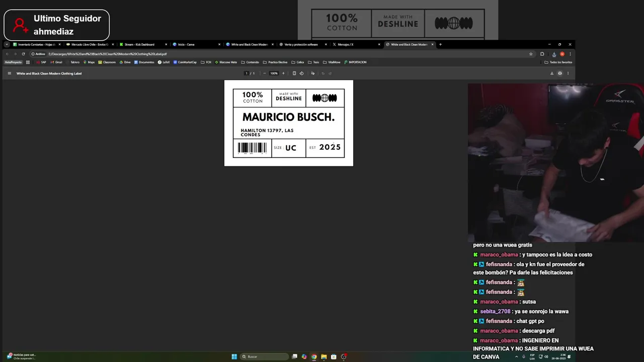Zoom in the PDF with plus

tap(283, 73)
